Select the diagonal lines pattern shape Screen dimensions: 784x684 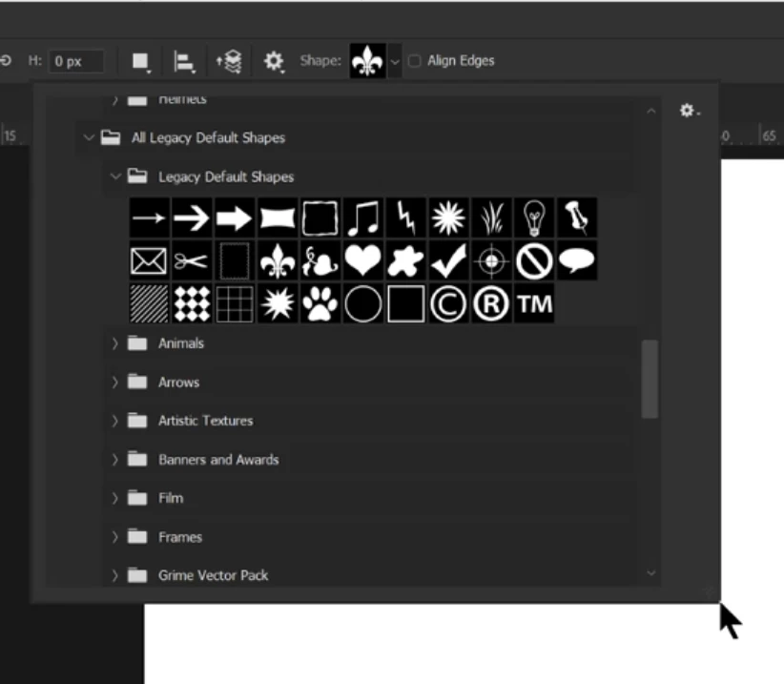point(149,303)
